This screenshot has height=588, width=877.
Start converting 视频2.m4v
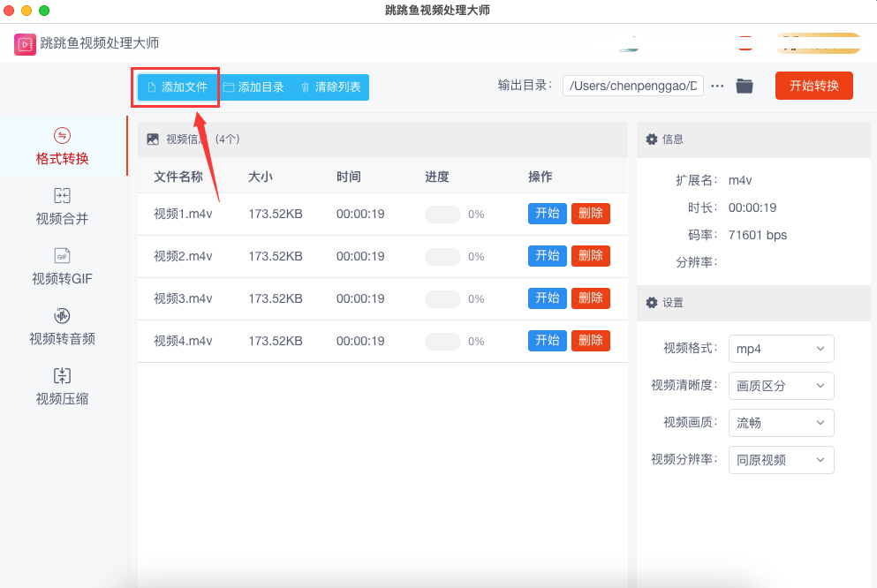click(x=547, y=256)
